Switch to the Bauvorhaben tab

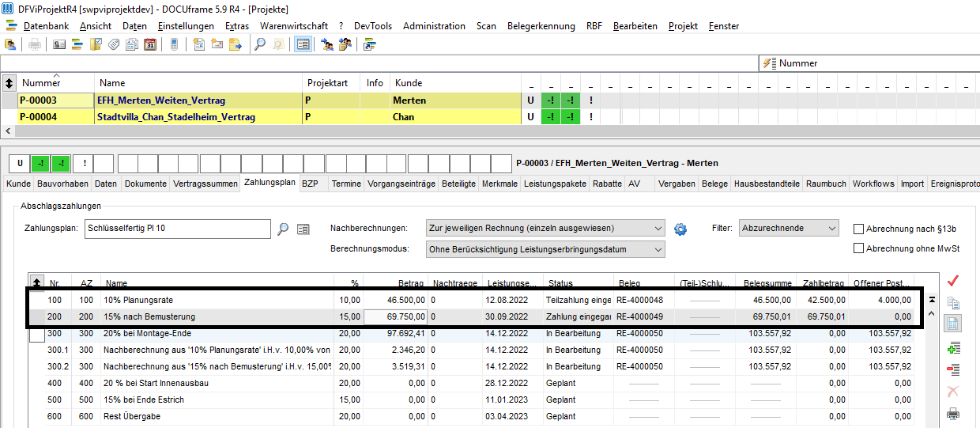coord(62,184)
